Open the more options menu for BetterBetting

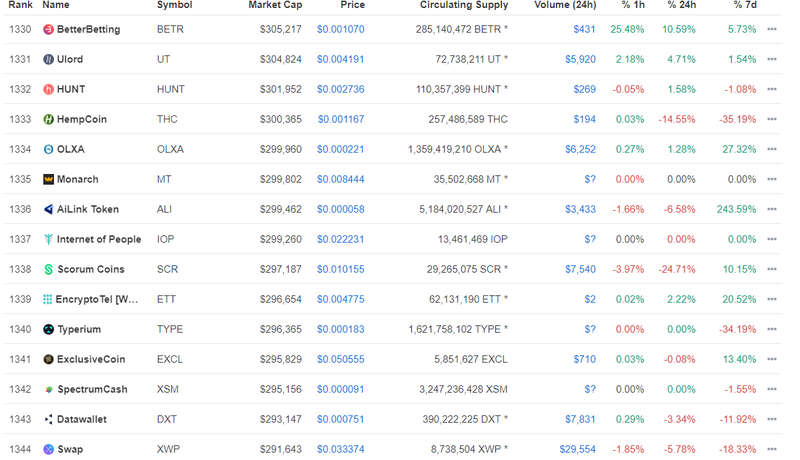(772, 30)
